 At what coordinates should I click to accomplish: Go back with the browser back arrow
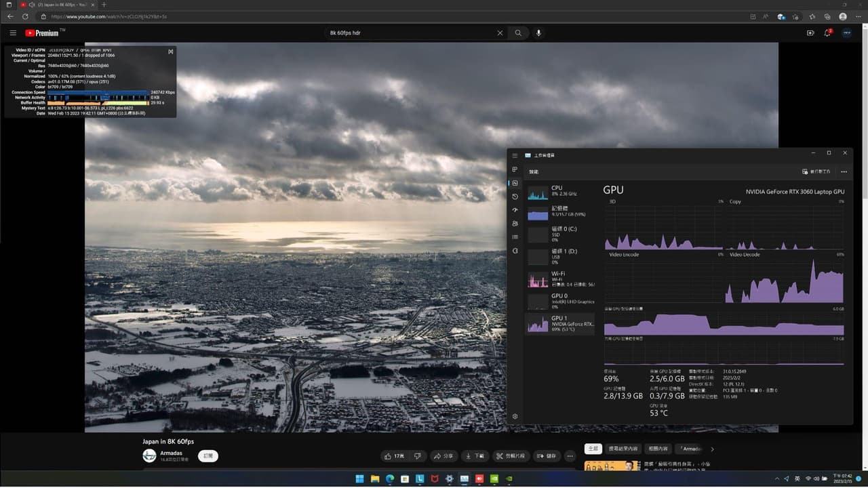click(x=9, y=16)
